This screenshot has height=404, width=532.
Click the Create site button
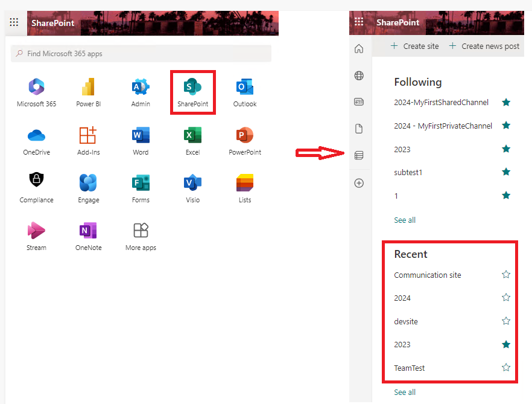coord(414,45)
